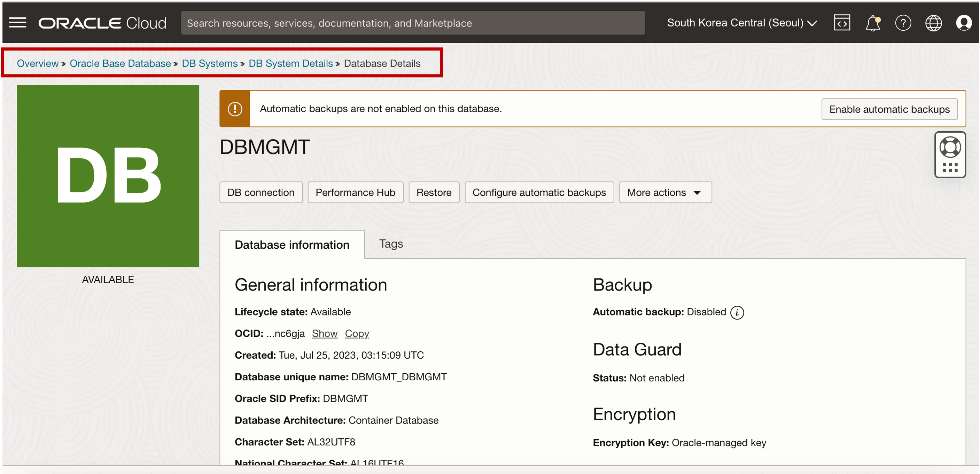Click the DBMGMT database title

(265, 147)
